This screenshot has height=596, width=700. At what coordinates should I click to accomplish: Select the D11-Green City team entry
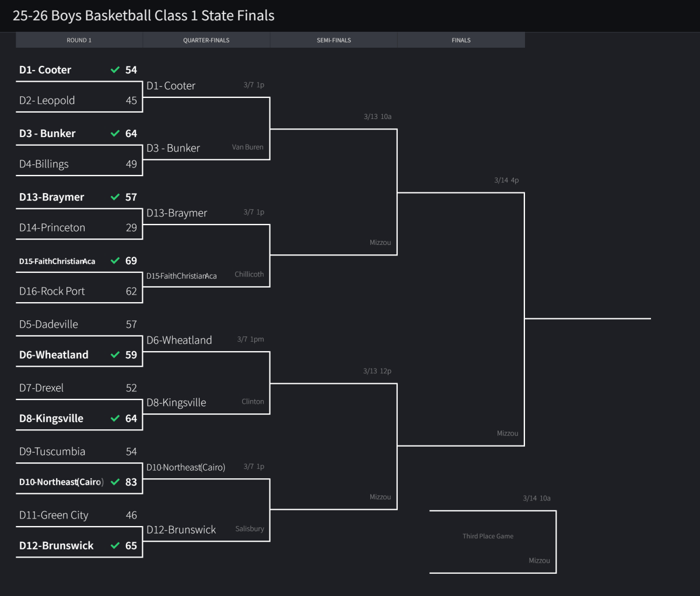pyautogui.click(x=54, y=515)
